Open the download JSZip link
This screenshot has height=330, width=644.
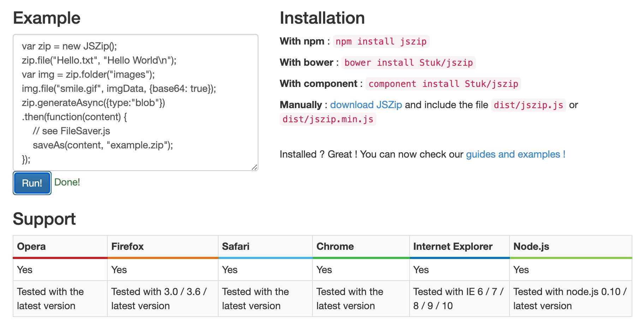[366, 105]
